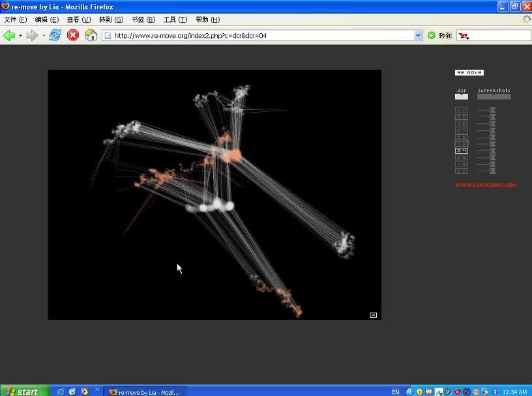Click the Bluetooth tray icon
This screenshot has width=532, height=396.
pos(495,392)
